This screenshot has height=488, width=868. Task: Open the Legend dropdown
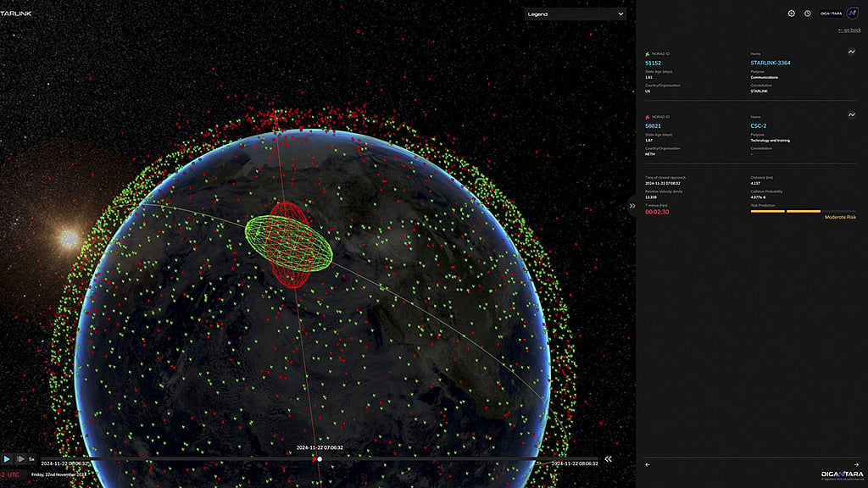576,14
